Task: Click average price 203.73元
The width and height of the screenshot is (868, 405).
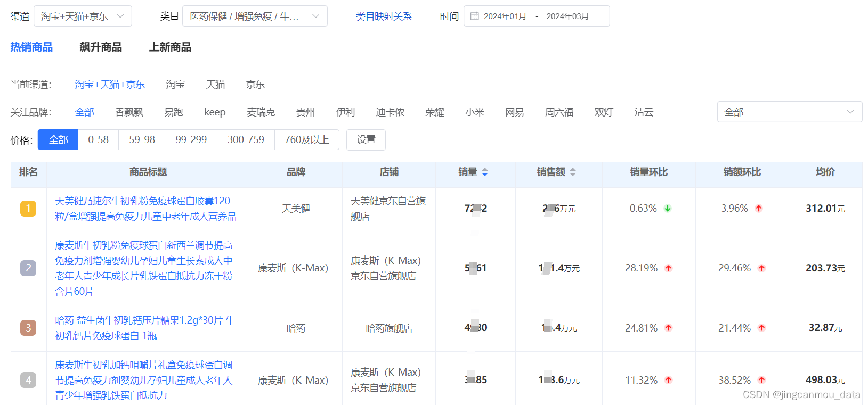Action: click(x=825, y=268)
